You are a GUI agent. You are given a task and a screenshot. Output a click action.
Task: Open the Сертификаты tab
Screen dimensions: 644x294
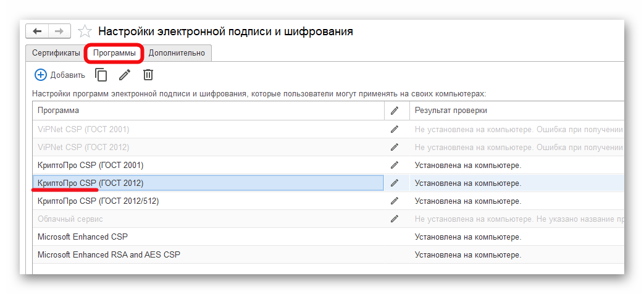(x=56, y=53)
